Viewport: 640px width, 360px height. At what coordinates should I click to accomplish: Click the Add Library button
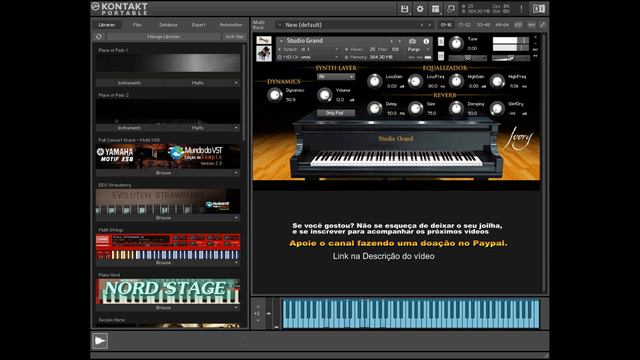[235, 37]
